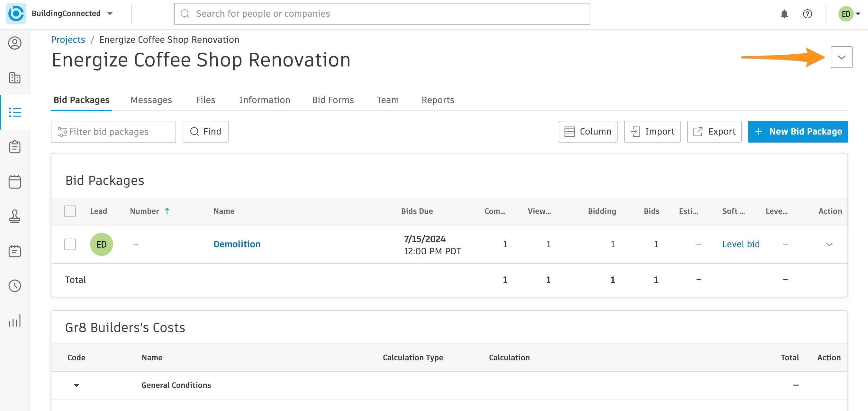Open the calendar notes sidebar icon
Screen dimensions: 868x411
click(15, 251)
